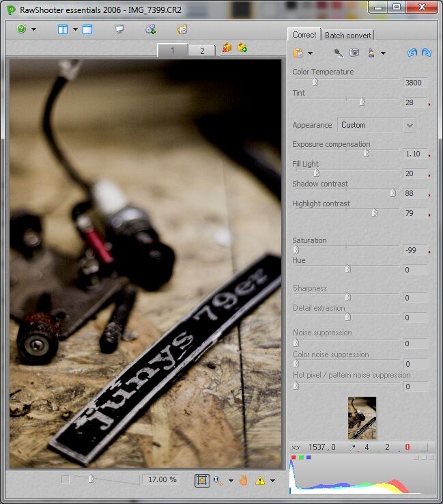Click the batch processing gears icon
The height and width of the screenshot is (504, 443).
pyautogui.click(x=150, y=30)
